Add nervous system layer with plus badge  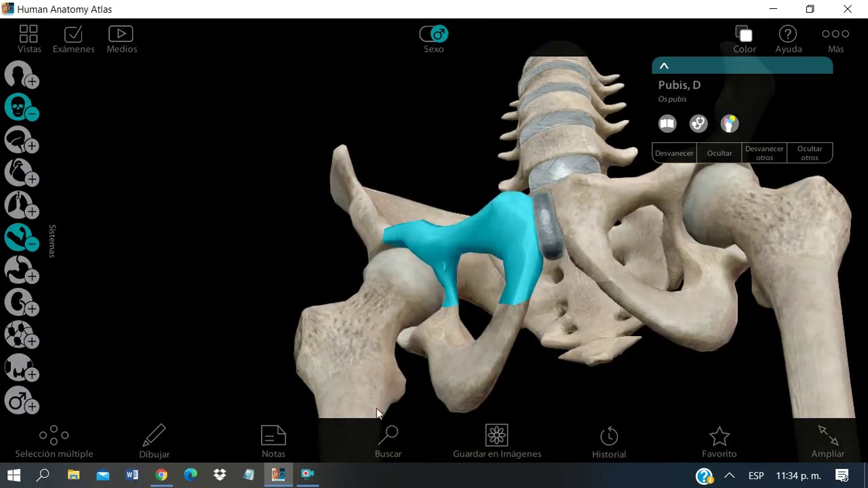(32, 146)
